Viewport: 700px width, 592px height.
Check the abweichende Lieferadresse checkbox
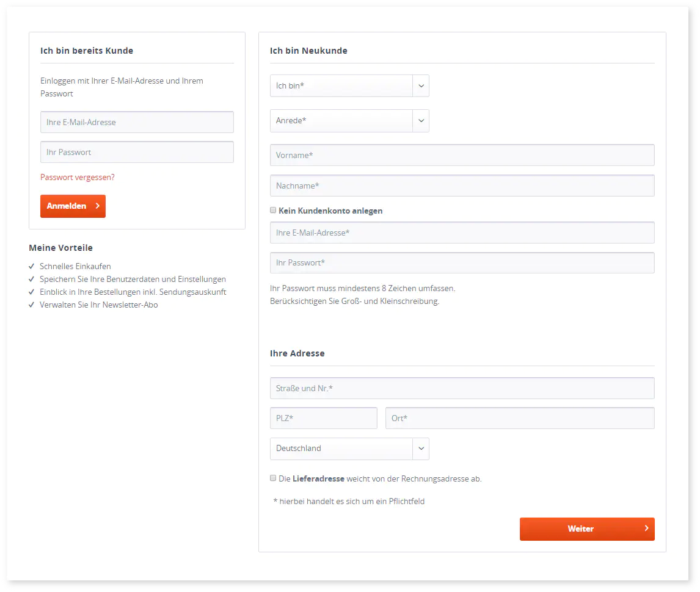(274, 478)
